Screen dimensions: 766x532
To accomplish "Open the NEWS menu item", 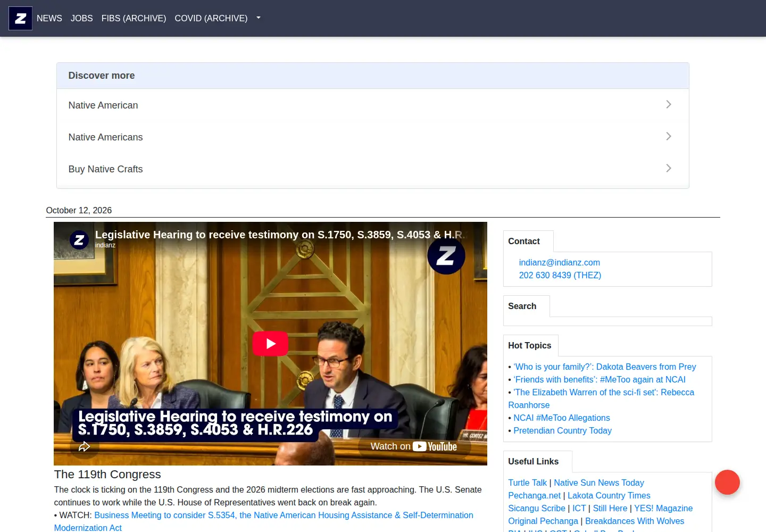I will [x=49, y=18].
